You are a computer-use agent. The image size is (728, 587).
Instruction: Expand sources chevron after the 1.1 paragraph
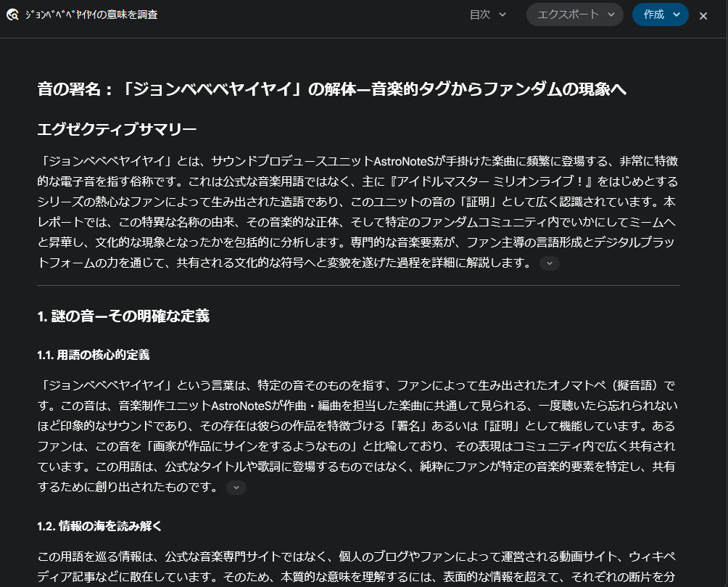click(236, 488)
